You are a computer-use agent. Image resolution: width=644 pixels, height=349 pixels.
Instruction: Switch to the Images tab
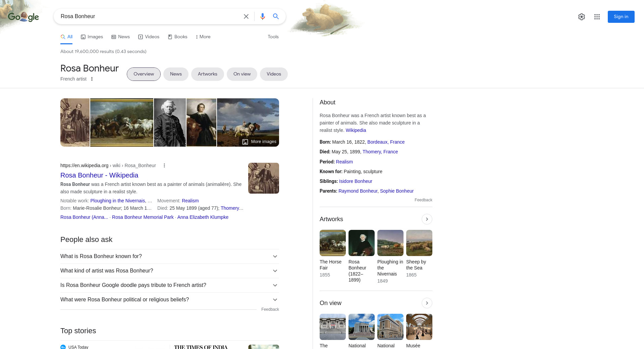coord(92,37)
